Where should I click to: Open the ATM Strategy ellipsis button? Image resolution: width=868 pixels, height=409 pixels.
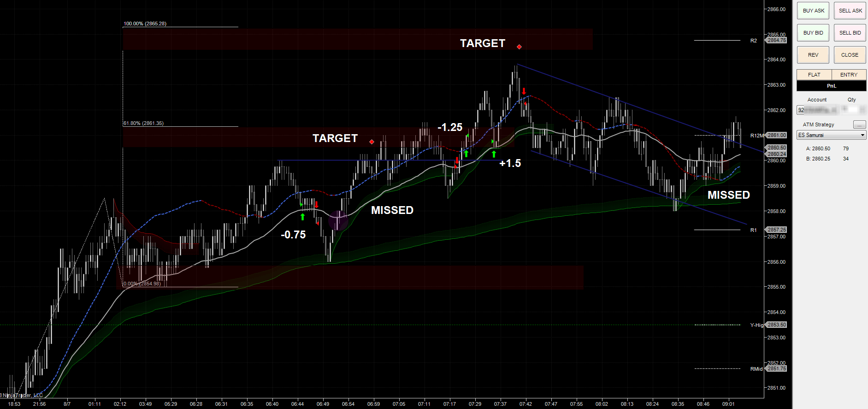tap(859, 125)
